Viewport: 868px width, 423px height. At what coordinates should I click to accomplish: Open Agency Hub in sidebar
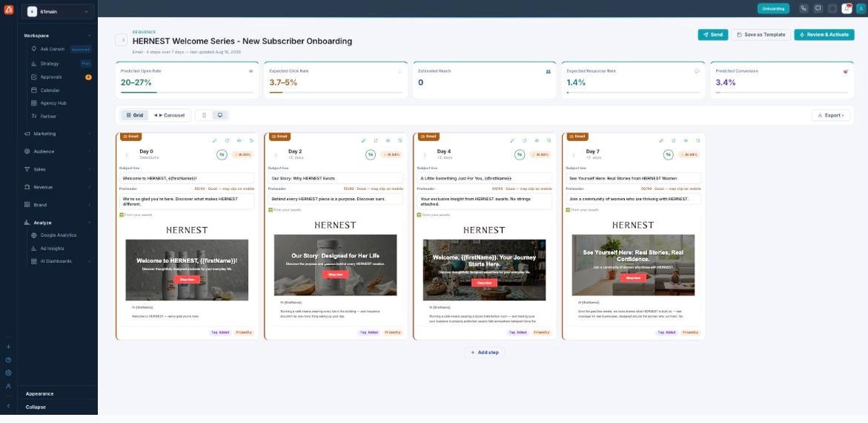[x=61, y=103]
